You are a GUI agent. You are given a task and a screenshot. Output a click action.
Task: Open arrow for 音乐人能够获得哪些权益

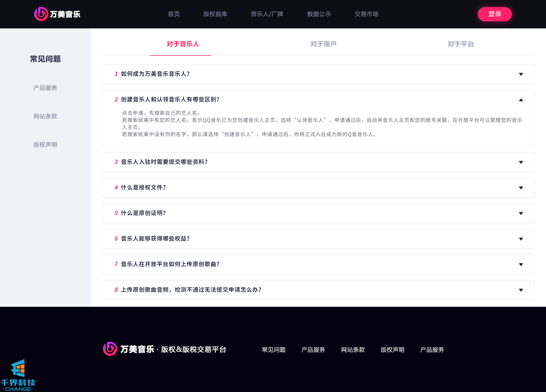click(x=521, y=239)
